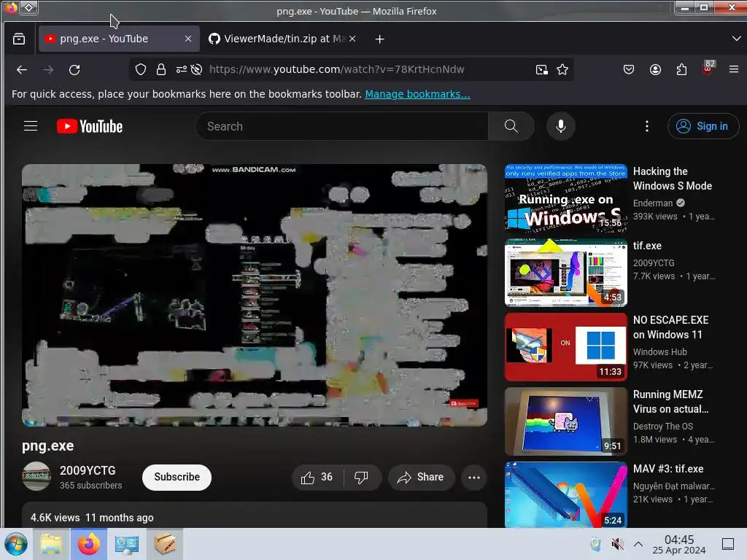Dislike the png.exe video
Screen dimensions: 747x560
tap(361, 477)
